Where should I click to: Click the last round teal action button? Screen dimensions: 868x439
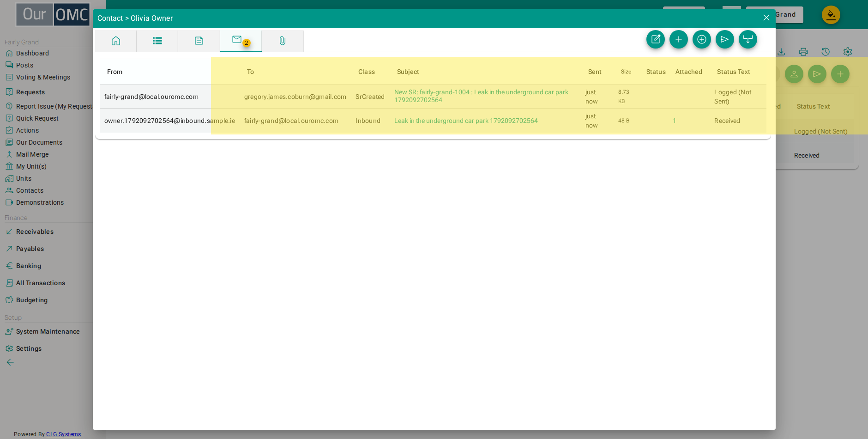[748, 39]
